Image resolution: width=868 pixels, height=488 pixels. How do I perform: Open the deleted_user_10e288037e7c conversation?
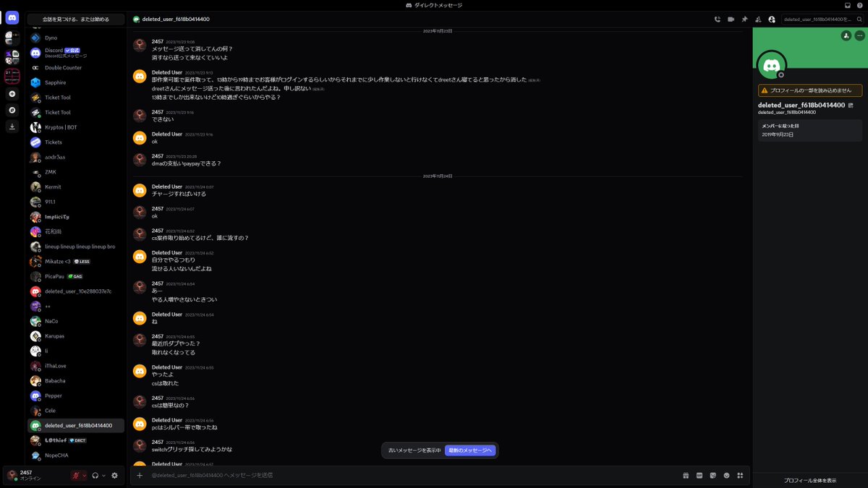point(76,291)
